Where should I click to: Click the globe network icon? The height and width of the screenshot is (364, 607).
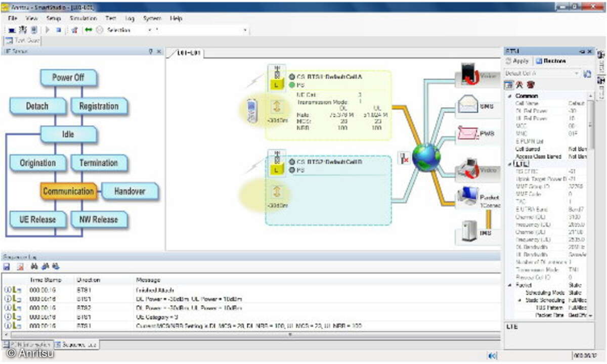(426, 157)
